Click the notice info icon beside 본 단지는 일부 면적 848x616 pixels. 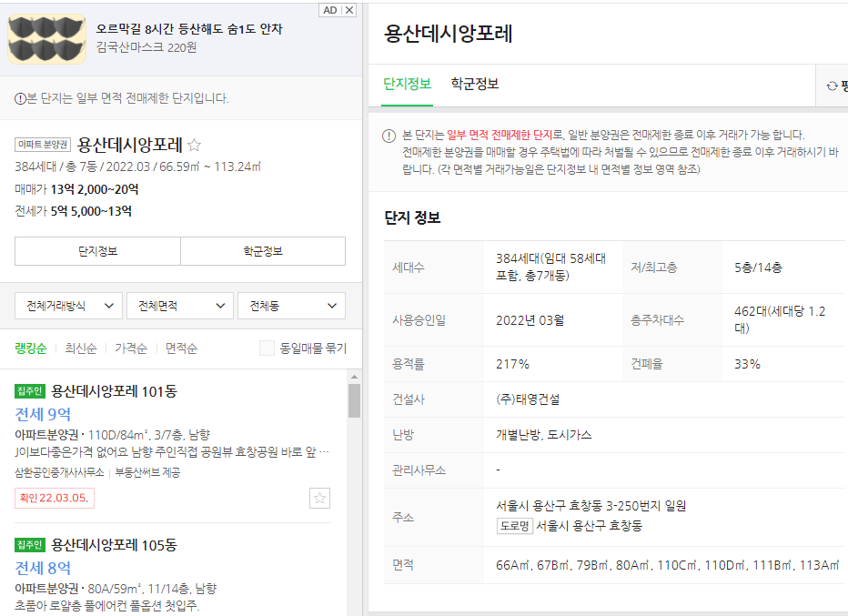click(x=20, y=98)
